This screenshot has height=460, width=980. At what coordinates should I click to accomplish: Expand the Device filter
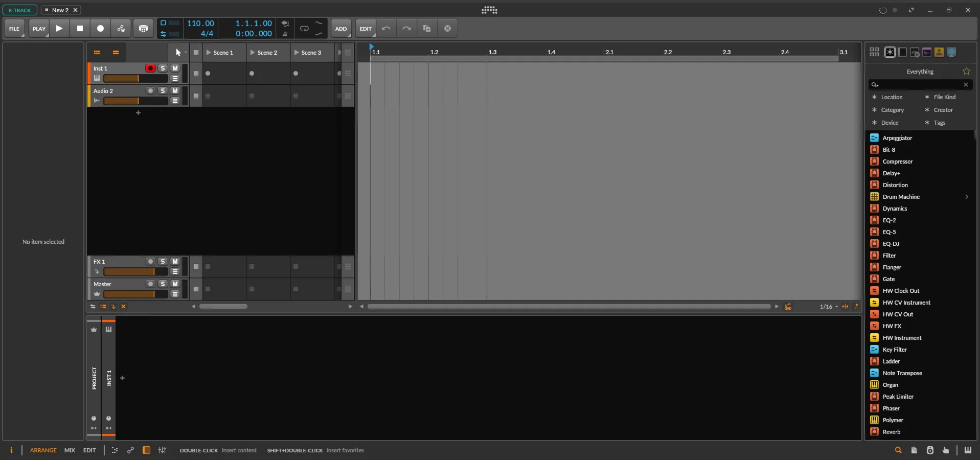(885, 123)
